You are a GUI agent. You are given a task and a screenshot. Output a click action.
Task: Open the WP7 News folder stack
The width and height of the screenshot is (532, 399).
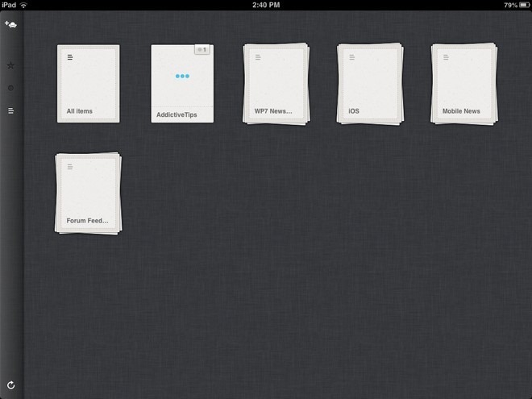point(276,84)
